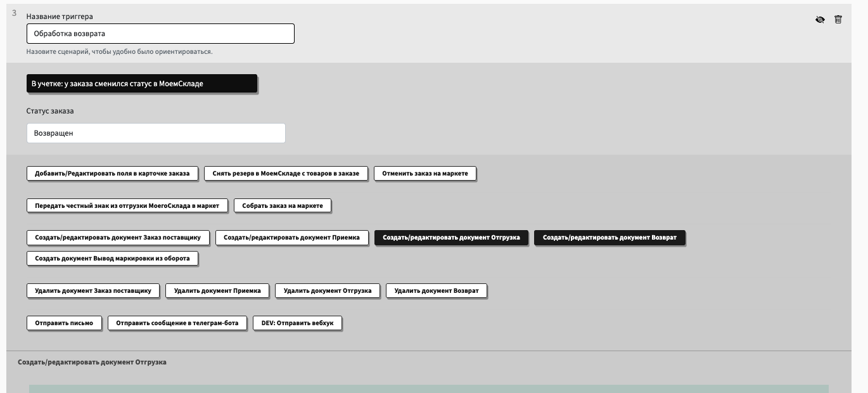The width and height of the screenshot is (868, 393).
Task: Select "Передать честный знак из отгрузки" action
Action: pos(127,205)
